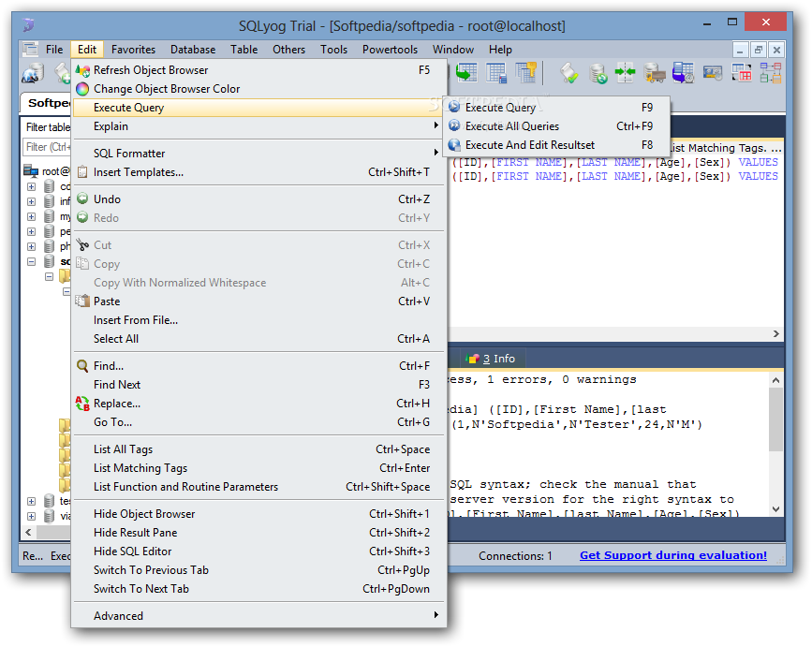Image resolution: width=812 pixels, height=647 pixels.
Task: Click the new connection toolbar icon
Action: [32, 73]
